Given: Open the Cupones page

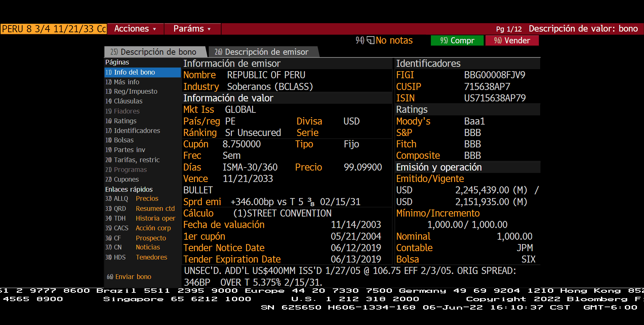Looking at the screenshot, I should coord(126,179).
